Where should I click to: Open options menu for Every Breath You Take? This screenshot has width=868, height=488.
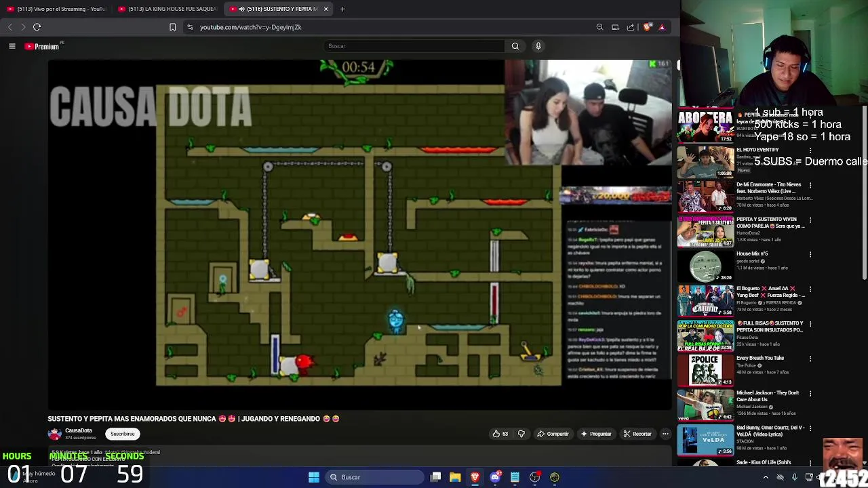point(810,358)
